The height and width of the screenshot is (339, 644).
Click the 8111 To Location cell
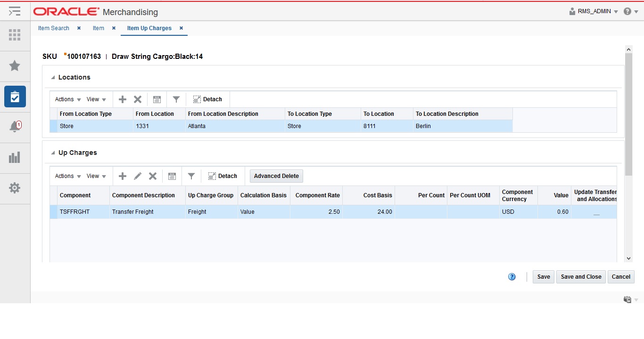pos(387,126)
